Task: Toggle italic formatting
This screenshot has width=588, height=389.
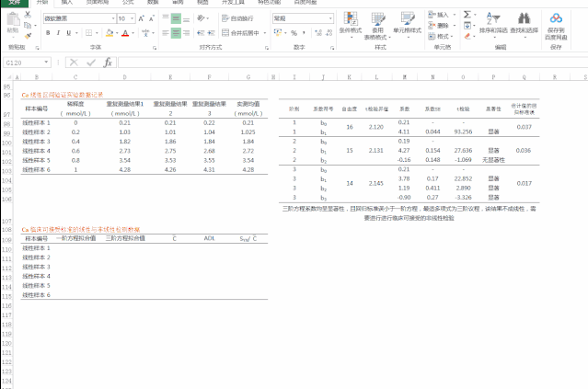Action: [58, 33]
